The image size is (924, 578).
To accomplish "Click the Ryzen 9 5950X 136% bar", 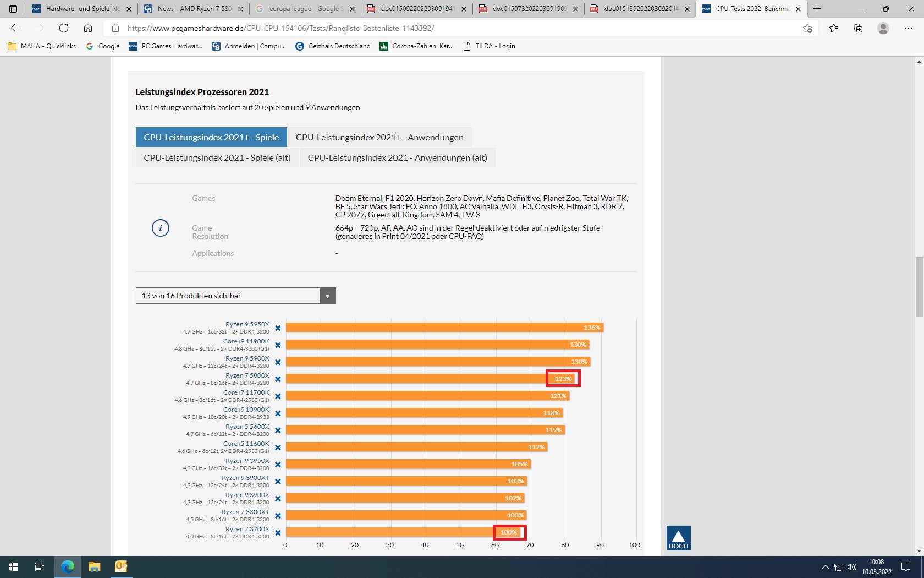I will pyautogui.click(x=445, y=328).
